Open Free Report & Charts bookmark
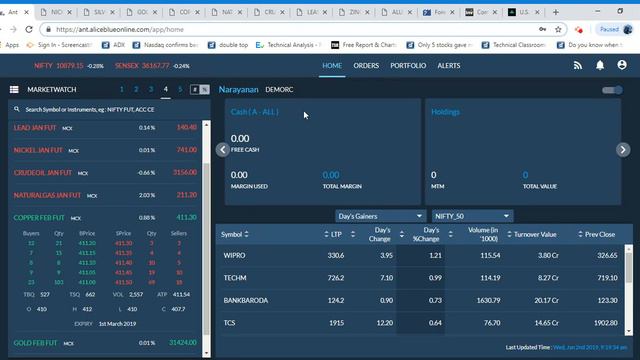 click(364, 45)
